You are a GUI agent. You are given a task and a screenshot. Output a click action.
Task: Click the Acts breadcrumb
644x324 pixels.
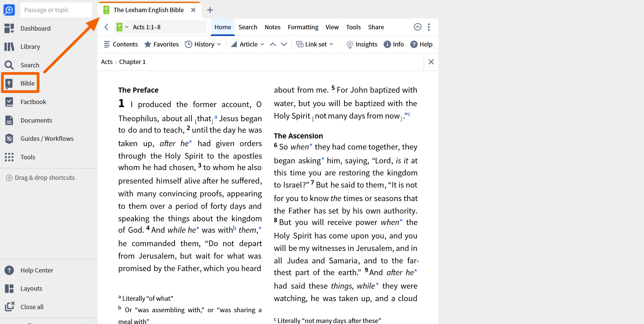coord(107,62)
